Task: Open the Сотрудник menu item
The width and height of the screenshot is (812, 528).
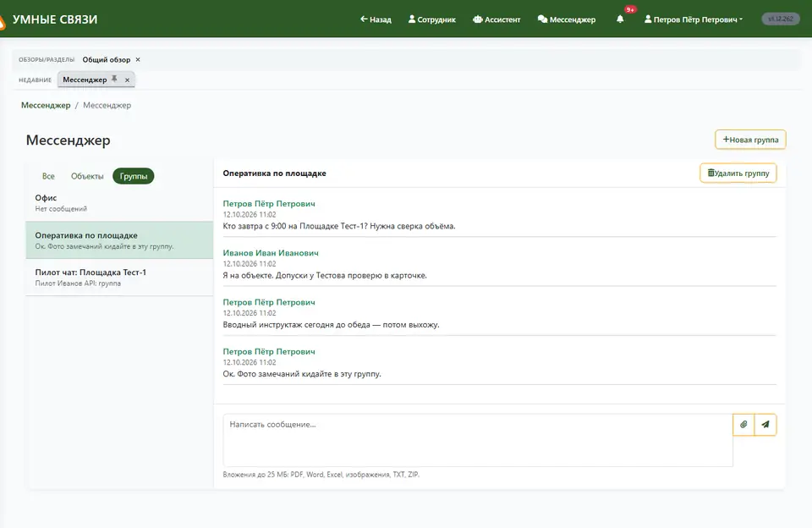Action: pyautogui.click(x=432, y=19)
